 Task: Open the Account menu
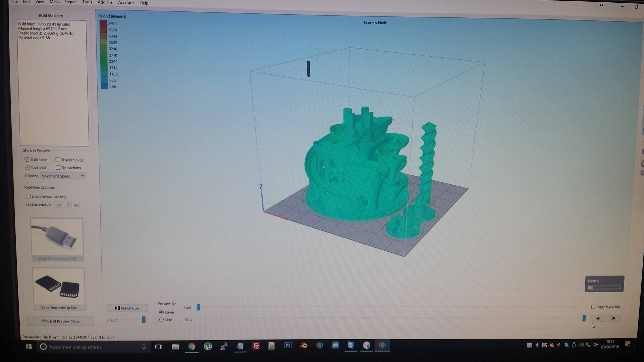126,3
